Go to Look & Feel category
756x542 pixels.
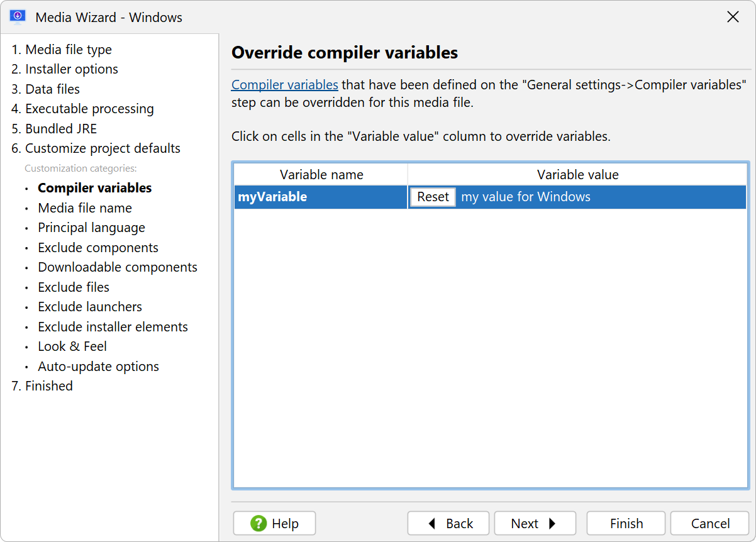pyautogui.click(x=72, y=346)
